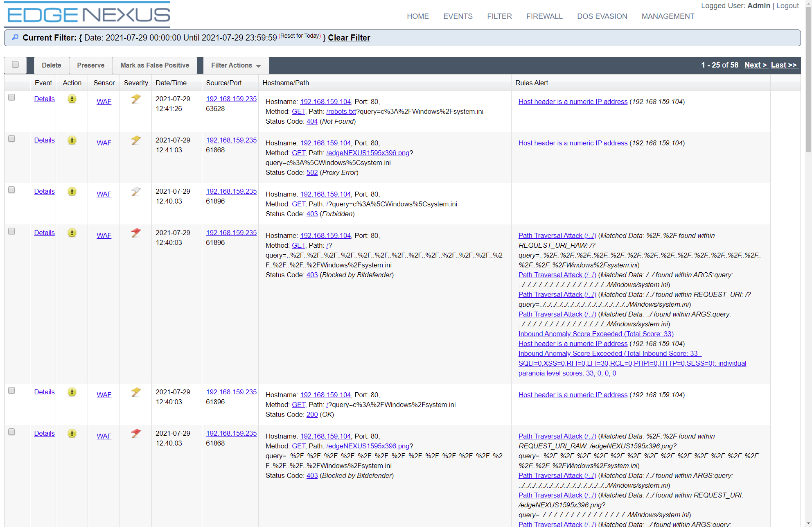This screenshot has width=812, height=527.
Task: Check the box for port 61868 Bitdefender event
Action: pos(12,432)
